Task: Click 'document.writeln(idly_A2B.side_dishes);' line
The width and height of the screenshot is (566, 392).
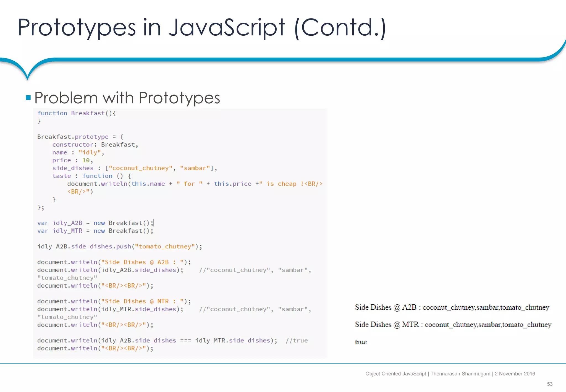Action: [110, 270]
